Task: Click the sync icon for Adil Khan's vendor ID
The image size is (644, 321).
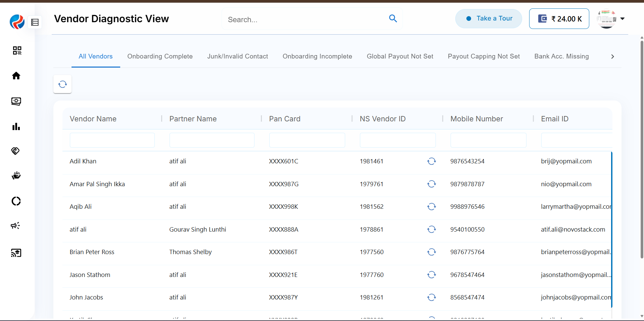Action: (x=431, y=161)
